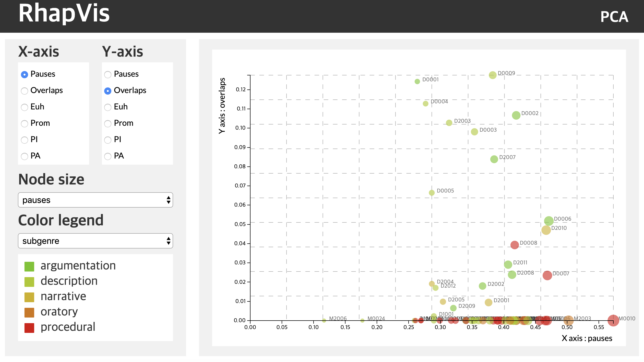Click the D0001 scatter plot node

417,82
